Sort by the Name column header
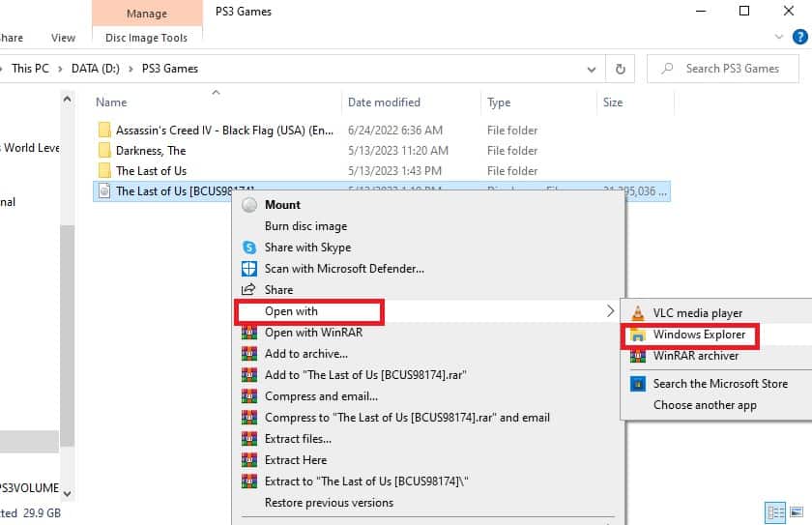The width and height of the screenshot is (812, 525). point(111,102)
